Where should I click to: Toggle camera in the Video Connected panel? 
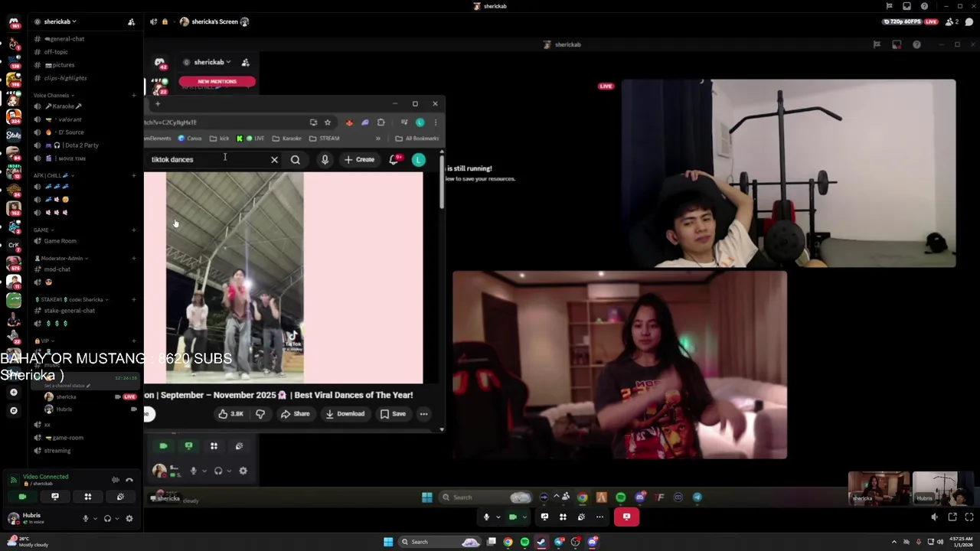22,497
